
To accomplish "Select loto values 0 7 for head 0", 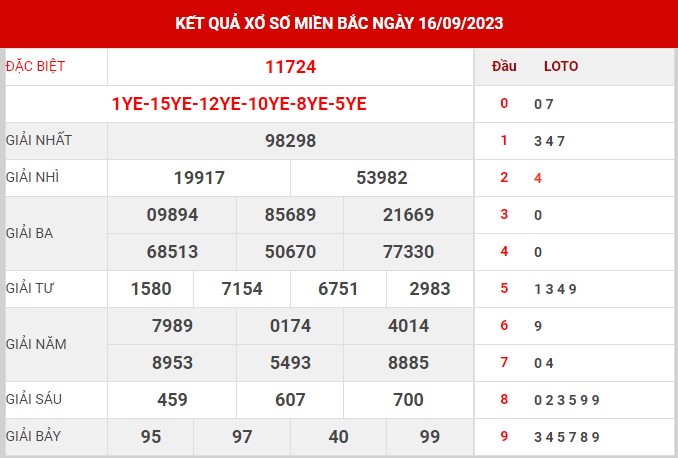I will point(544,104).
